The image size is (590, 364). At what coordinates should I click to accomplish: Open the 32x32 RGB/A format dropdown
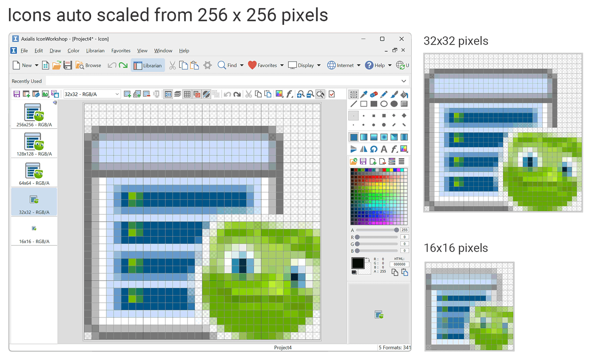coord(117,94)
